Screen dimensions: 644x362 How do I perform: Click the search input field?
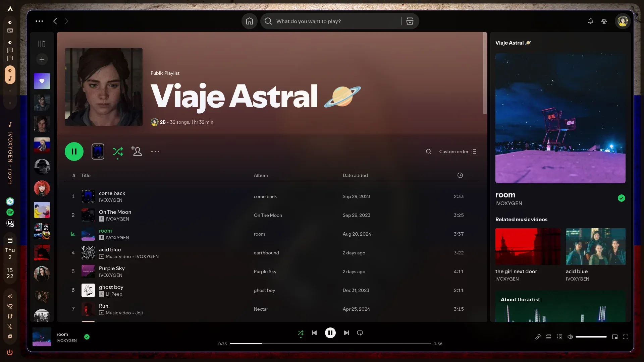tap(337, 21)
